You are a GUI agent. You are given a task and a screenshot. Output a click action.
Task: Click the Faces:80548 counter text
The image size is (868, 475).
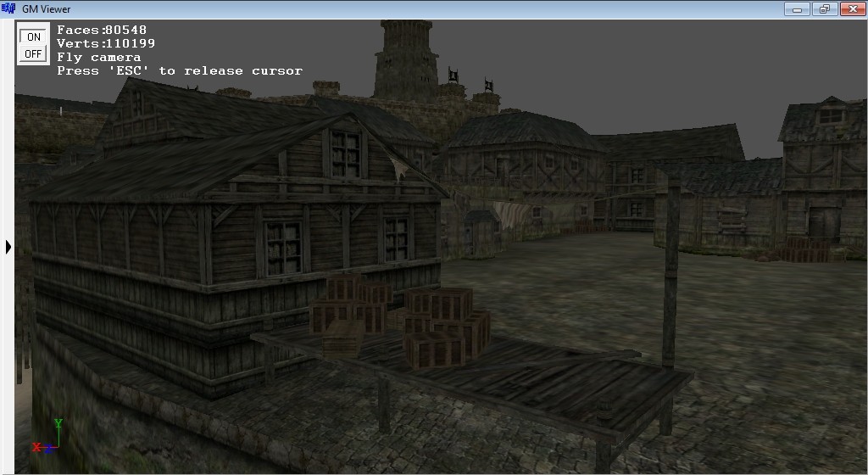click(x=102, y=30)
